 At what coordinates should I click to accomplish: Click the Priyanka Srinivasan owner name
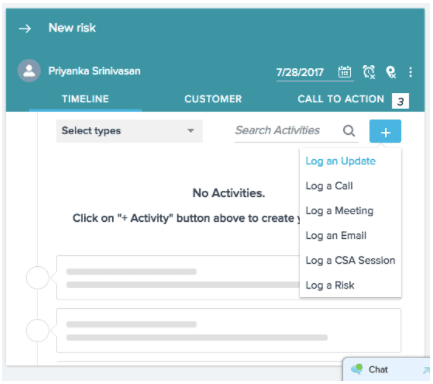tap(94, 71)
